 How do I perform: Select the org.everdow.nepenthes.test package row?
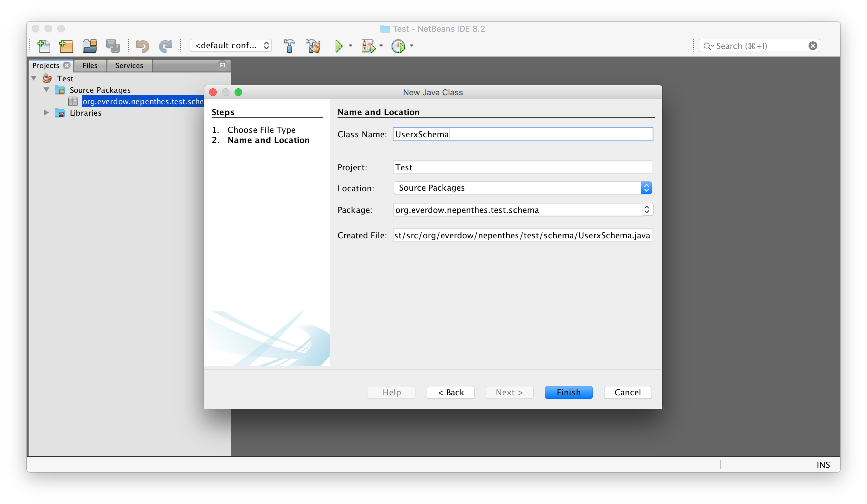pos(143,101)
